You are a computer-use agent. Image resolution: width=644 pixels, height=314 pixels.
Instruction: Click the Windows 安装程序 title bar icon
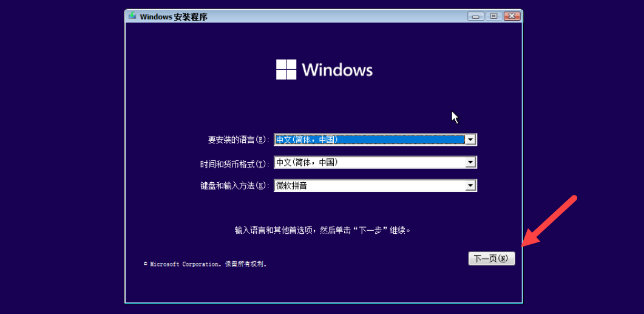[x=132, y=16]
